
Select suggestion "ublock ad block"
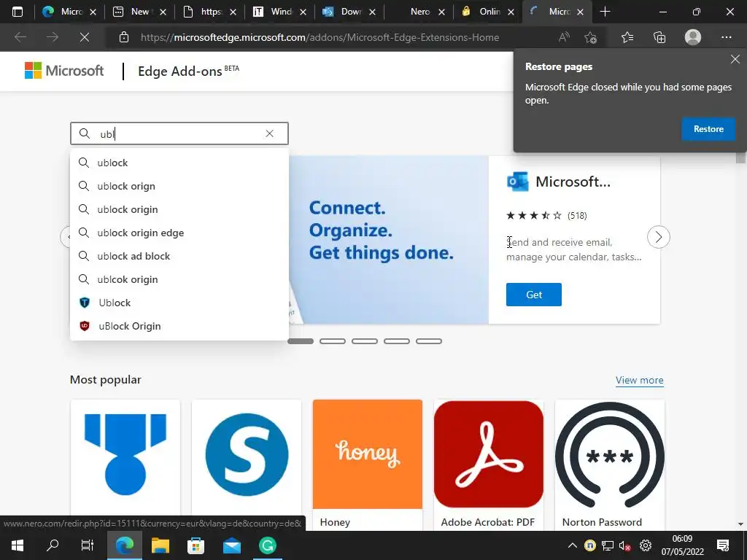pos(179,256)
